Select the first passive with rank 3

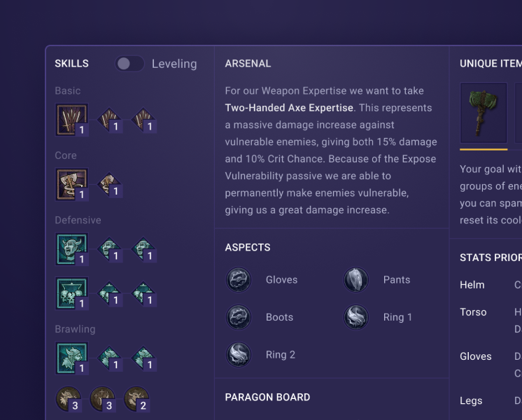69,399
